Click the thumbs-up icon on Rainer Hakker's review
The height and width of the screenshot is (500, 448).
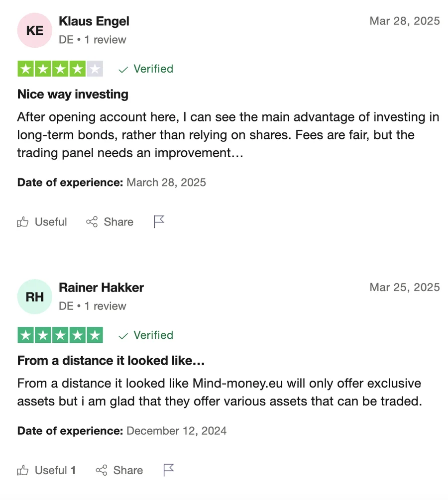pyautogui.click(x=23, y=470)
